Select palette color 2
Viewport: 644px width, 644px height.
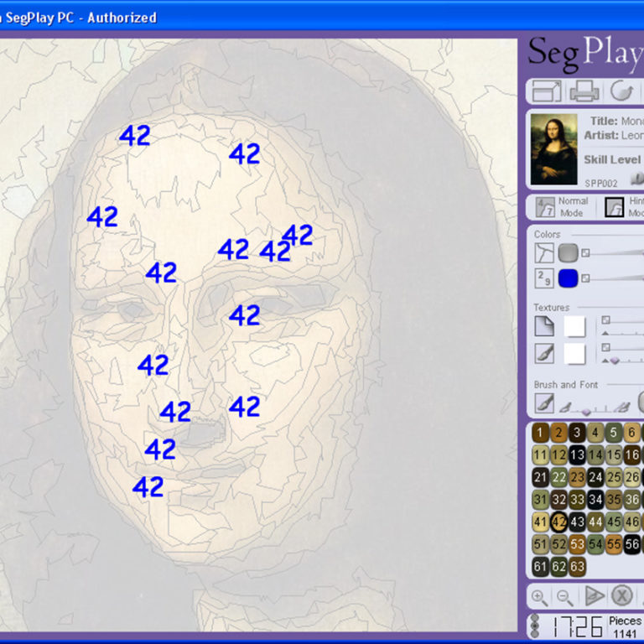click(x=558, y=433)
